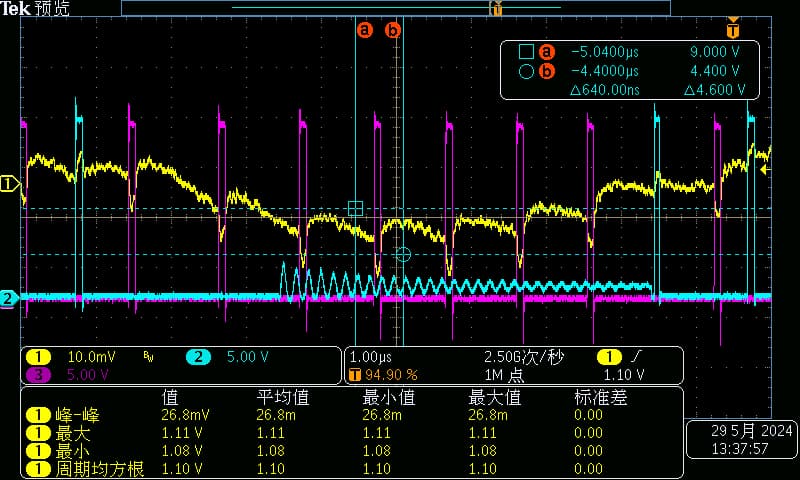800x480 pixels.
Task: Click the bandwidth limit Bw icon
Action: [x=148, y=357]
